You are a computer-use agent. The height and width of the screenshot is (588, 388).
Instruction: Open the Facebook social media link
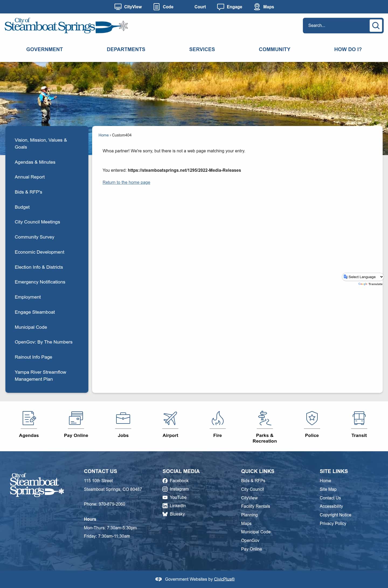click(179, 481)
